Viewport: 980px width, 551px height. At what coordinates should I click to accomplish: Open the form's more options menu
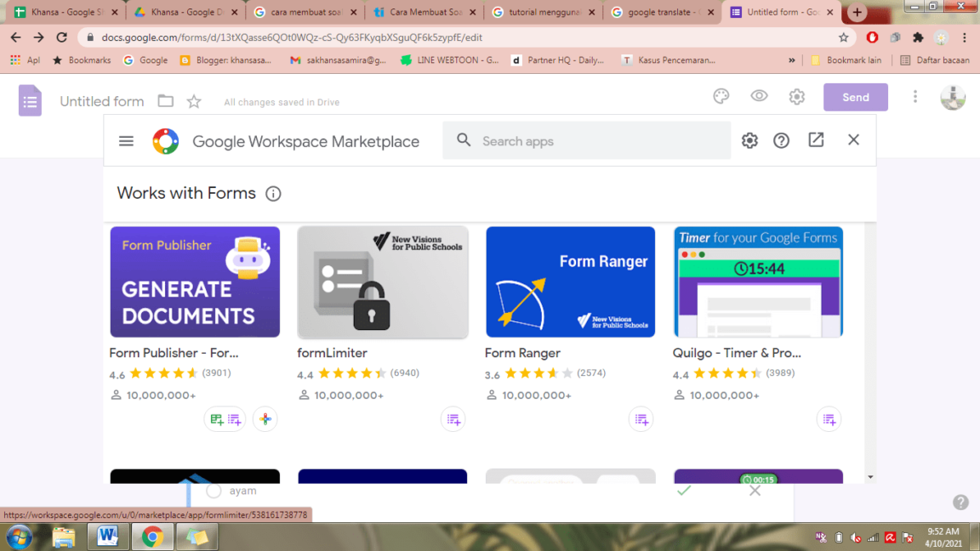(x=915, y=96)
